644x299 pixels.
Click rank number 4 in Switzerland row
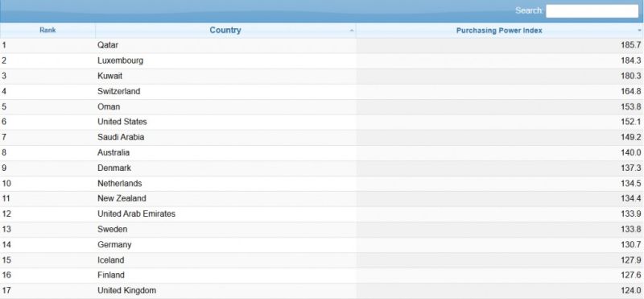tap(4, 91)
